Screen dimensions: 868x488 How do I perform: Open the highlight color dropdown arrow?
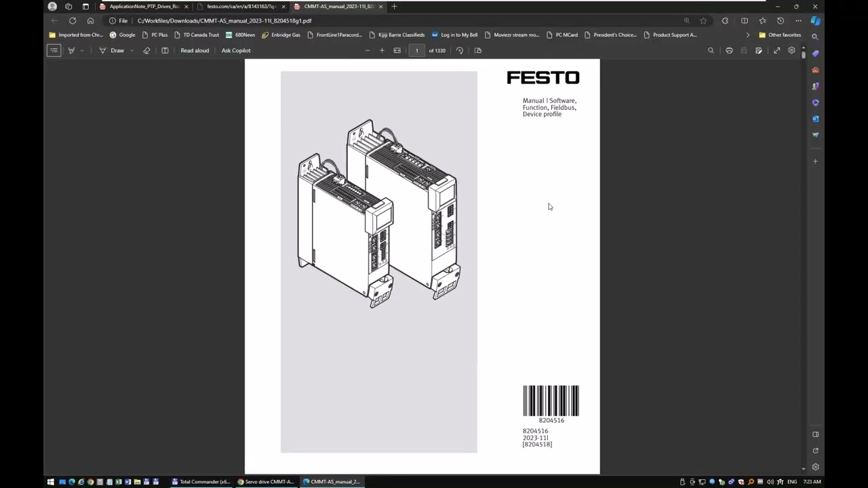(x=82, y=50)
